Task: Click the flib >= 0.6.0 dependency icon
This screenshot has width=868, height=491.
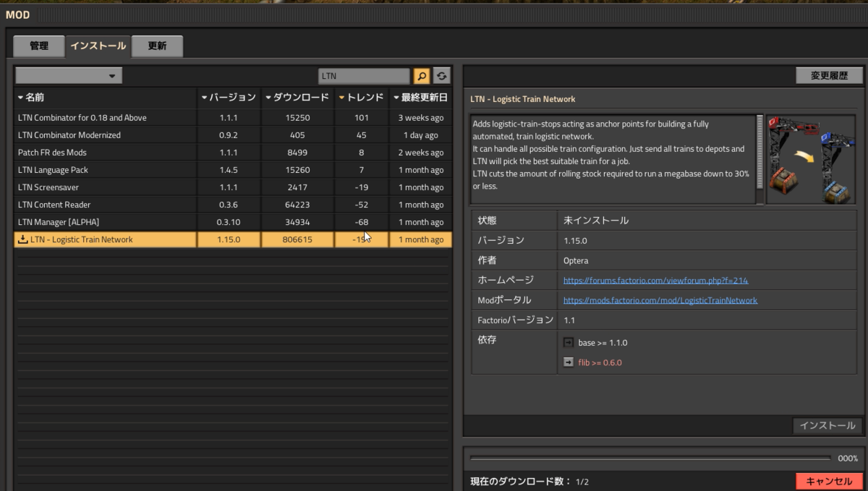Action: point(569,362)
